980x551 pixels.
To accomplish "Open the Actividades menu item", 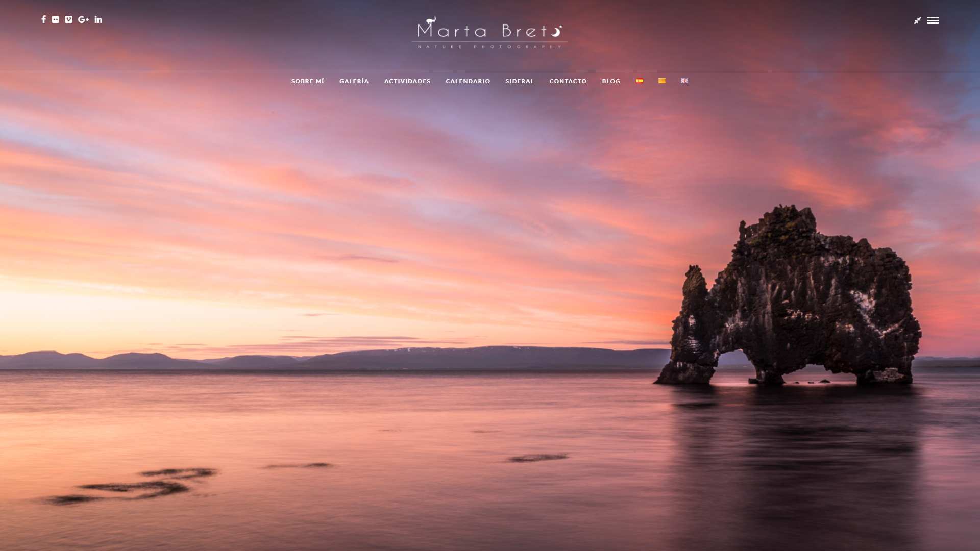I will click(407, 81).
